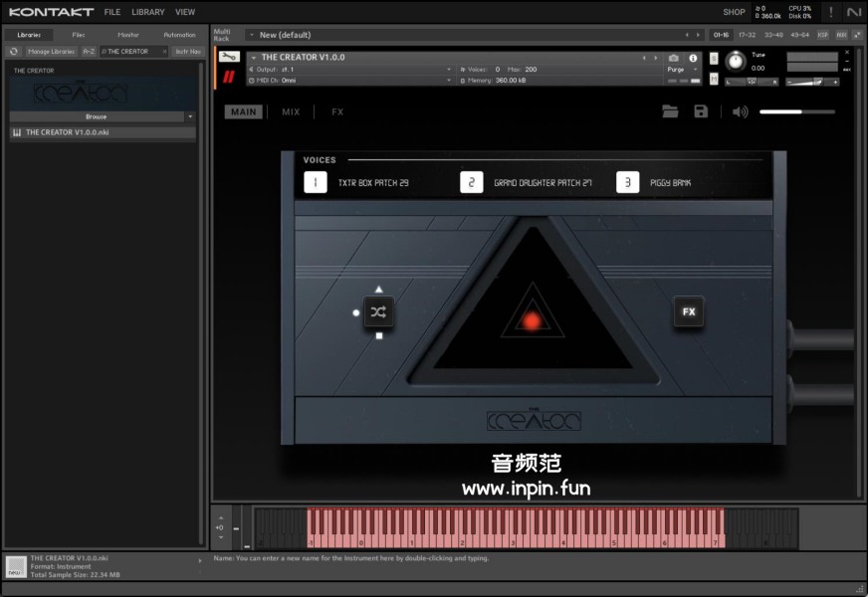
Task: Select rack page 33-48
Action: [x=773, y=35]
